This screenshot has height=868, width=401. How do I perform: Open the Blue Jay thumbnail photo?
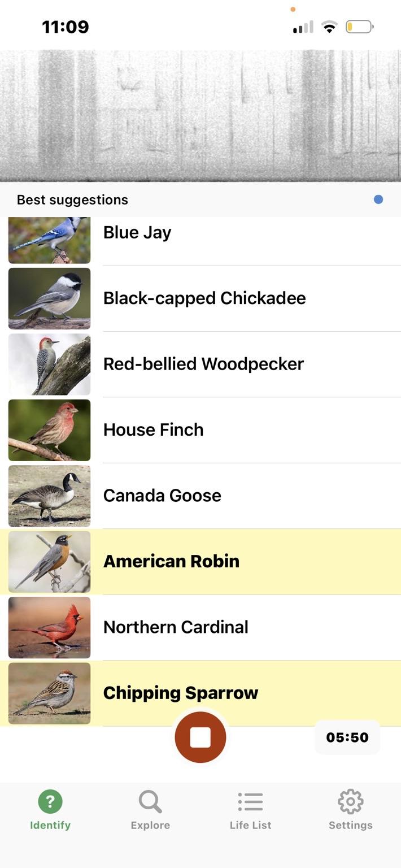pos(49,240)
